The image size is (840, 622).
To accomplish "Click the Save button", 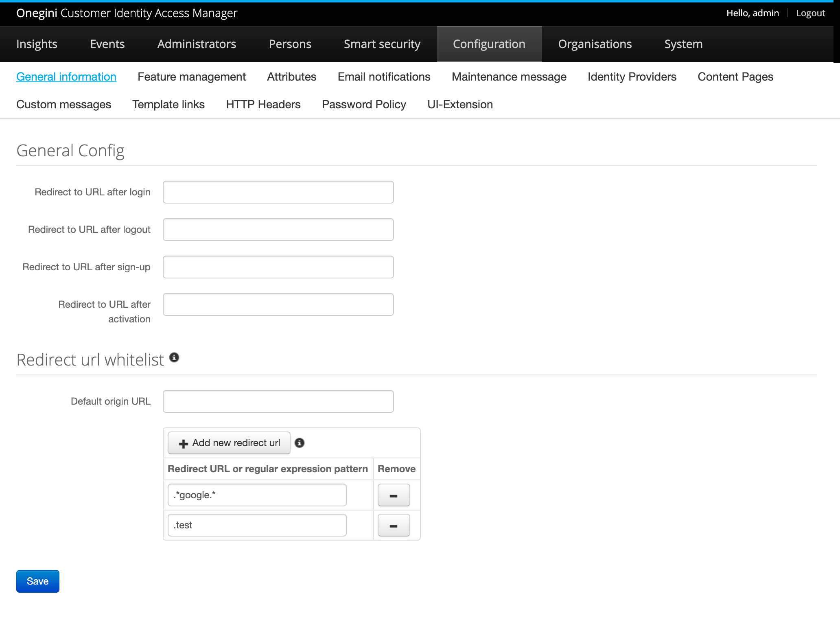I will coord(38,581).
